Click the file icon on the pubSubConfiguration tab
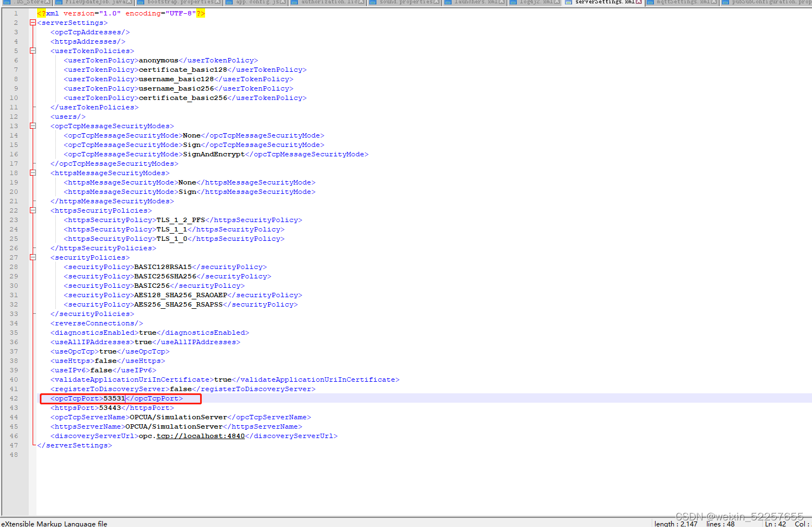The width and height of the screenshot is (812, 527). pos(725,3)
